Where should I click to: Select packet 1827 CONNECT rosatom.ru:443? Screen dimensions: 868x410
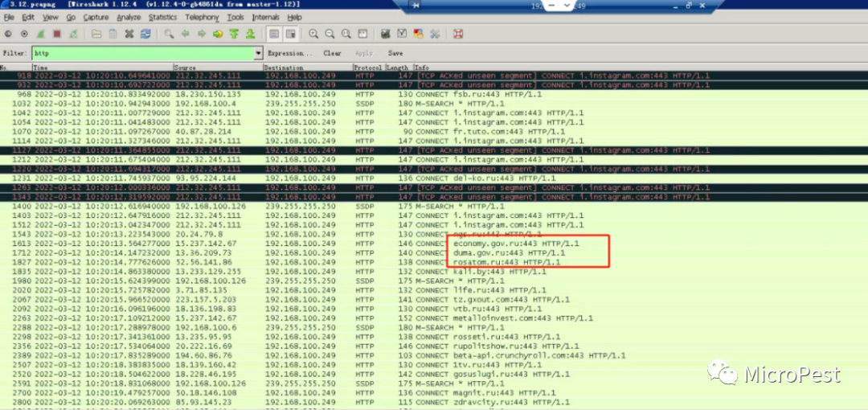434,262
